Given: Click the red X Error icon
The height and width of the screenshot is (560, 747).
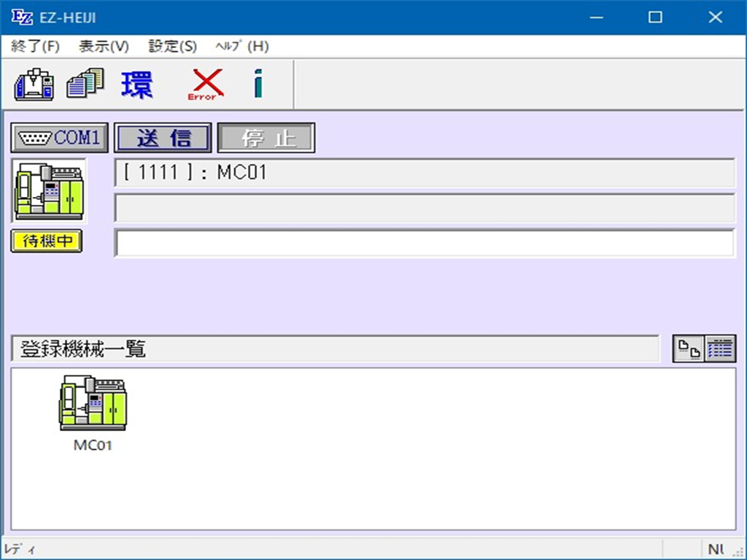Looking at the screenshot, I should click(x=206, y=85).
